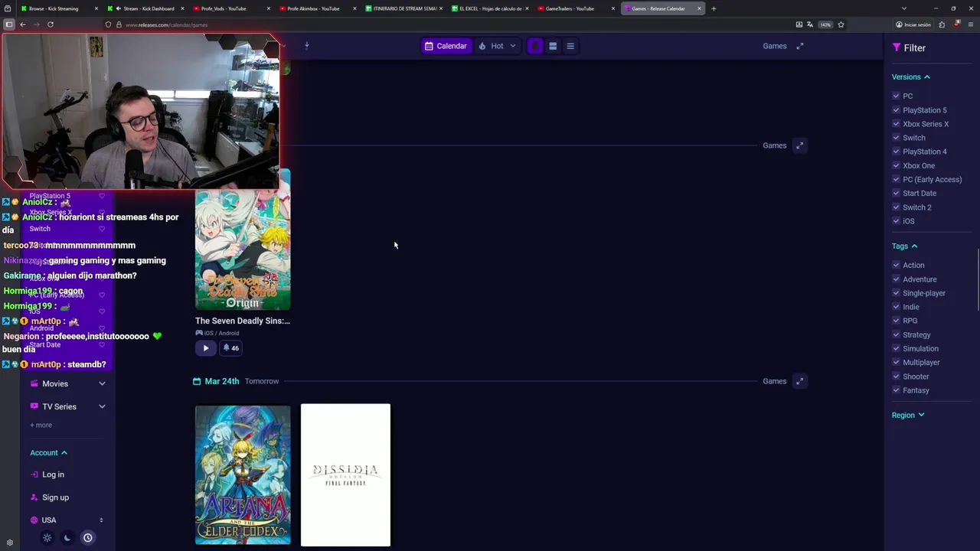Toggle the Xbox One checkbox

pyautogui.click(x=896, y=165)
